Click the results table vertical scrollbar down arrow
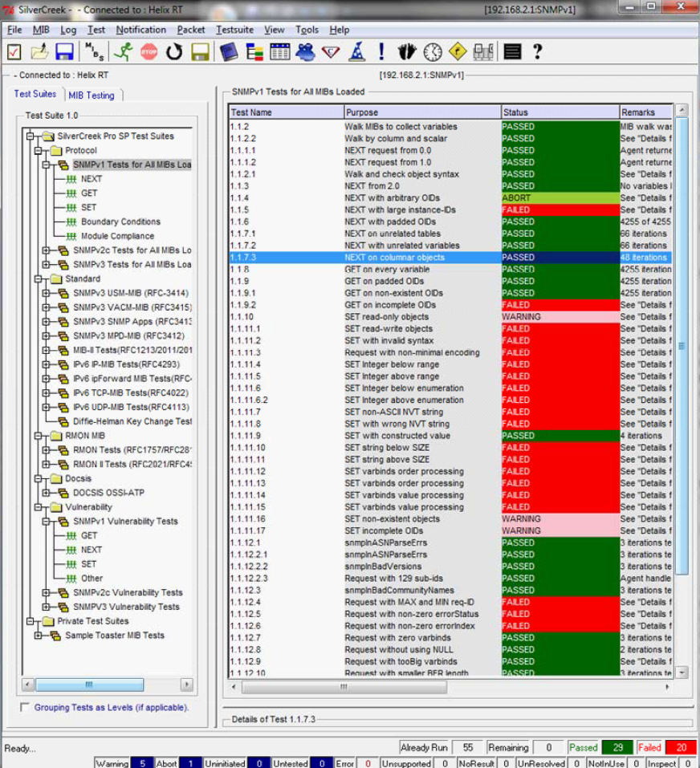 pyautogui.click(x=682, y=672)
